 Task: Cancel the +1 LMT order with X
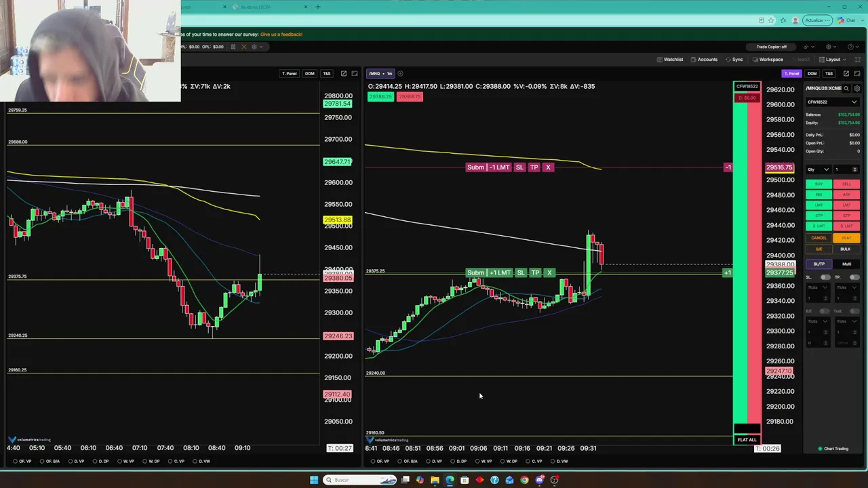(549, 272)
